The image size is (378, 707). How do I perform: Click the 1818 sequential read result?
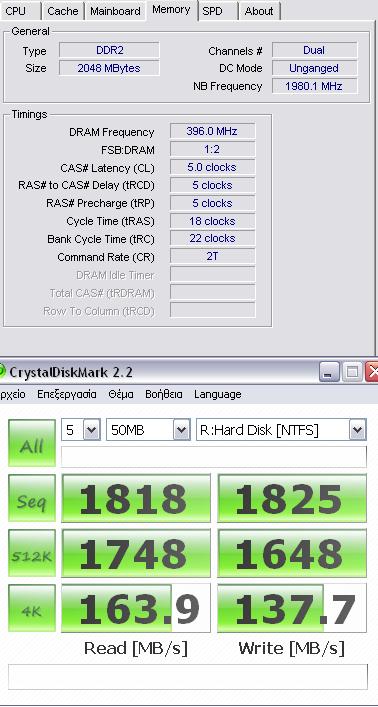(136, 498)
